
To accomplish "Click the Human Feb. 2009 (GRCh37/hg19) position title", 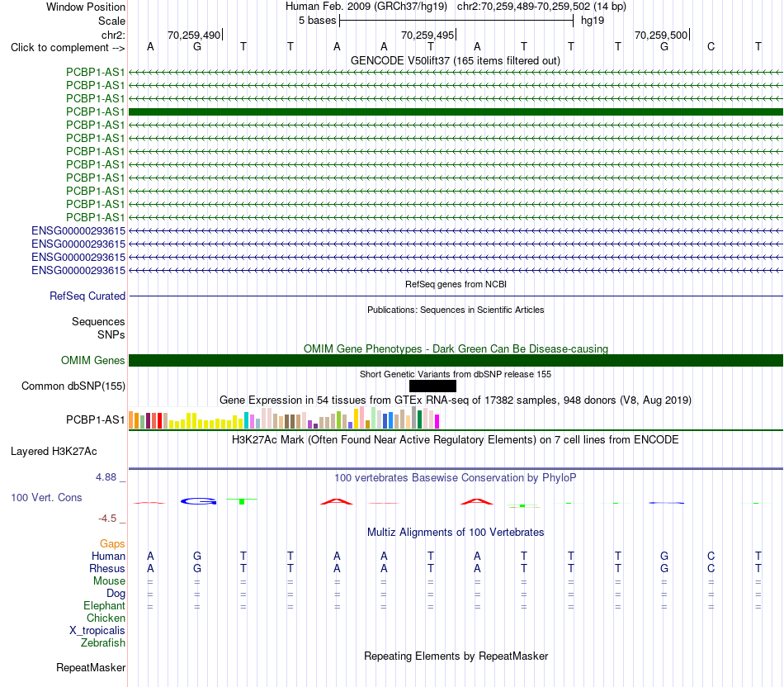I will click(366, 7).
